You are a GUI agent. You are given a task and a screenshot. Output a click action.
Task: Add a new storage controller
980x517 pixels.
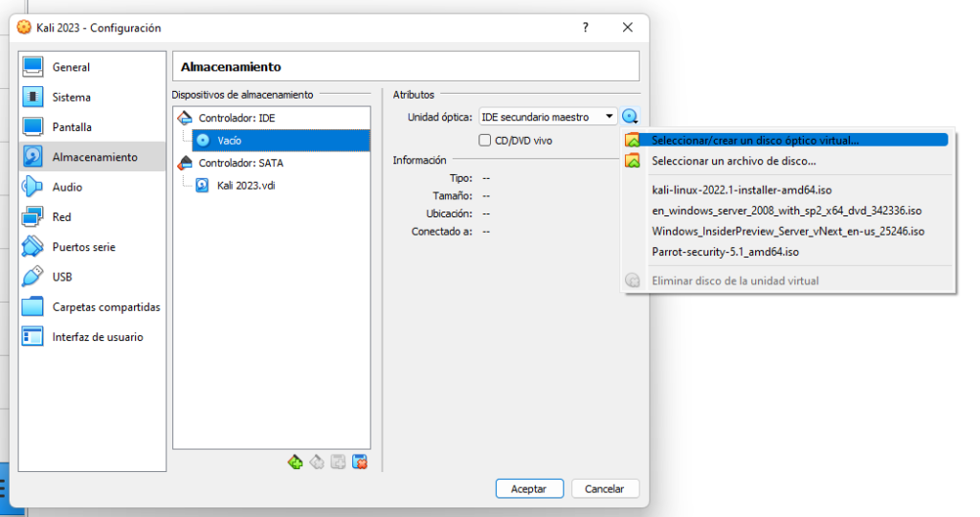pyautogui.click(x=295, y=462)
